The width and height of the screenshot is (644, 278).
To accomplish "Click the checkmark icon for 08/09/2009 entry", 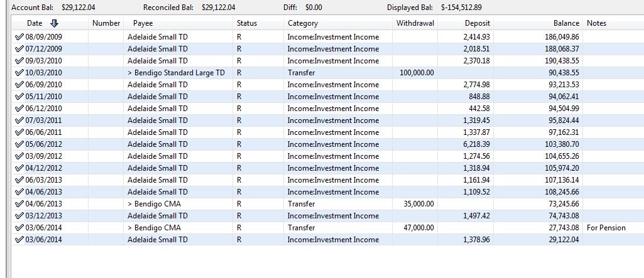I will pyautogui.click(x=19, y=37).
